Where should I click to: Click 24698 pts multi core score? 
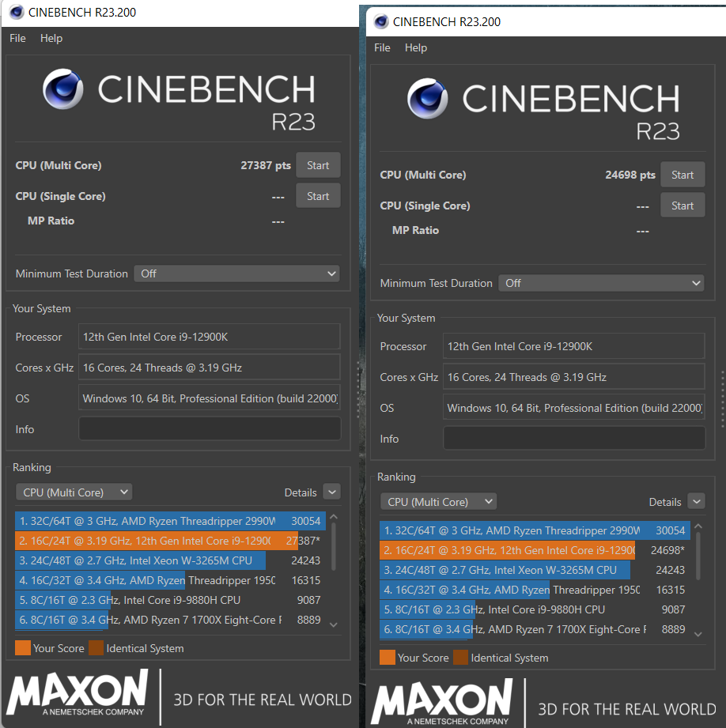click(630, 175)
